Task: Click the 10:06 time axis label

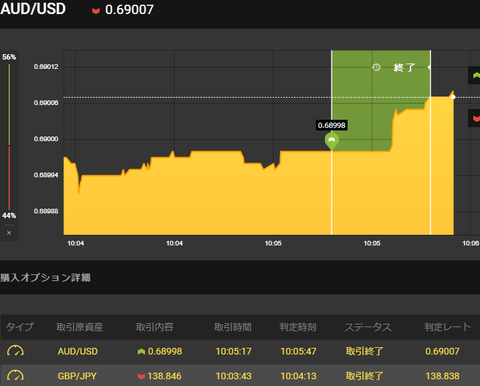Action: click(x=471, y=243)
